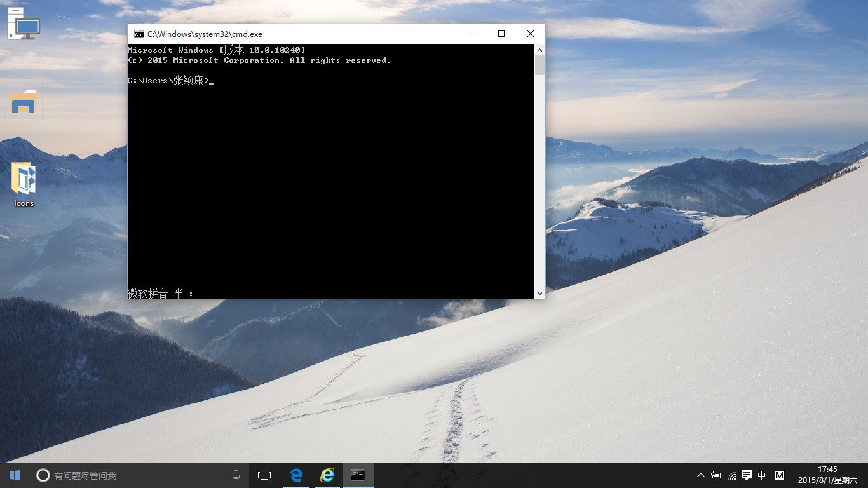Viewport: 868px width, 488px height.
Task: Click the Cortana search box
Action: (x=139, y=475)
